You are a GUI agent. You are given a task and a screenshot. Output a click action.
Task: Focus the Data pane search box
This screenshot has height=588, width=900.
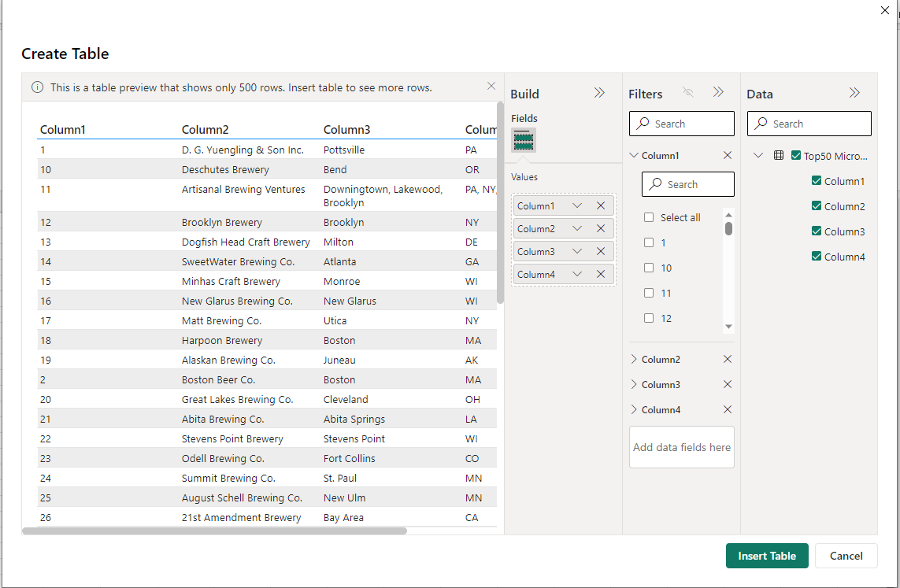[x=809, y=124]
